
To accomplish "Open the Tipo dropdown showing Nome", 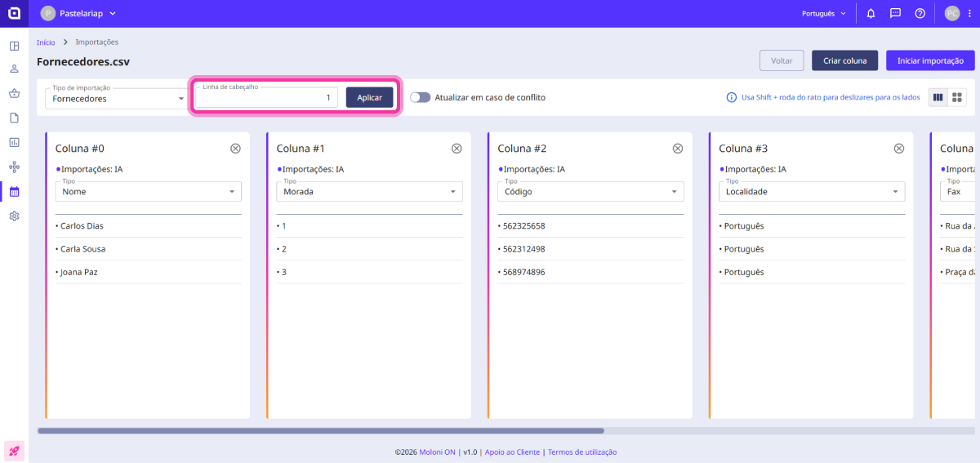I will [x=148, y=192].
